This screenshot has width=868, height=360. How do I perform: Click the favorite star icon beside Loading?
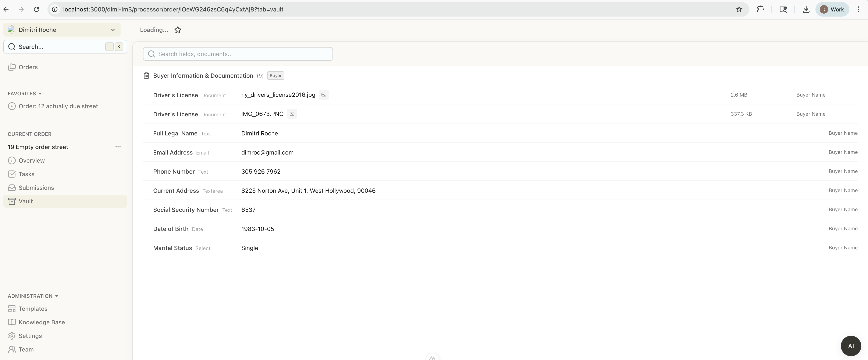pyautogui.click(x=178, y=30)
